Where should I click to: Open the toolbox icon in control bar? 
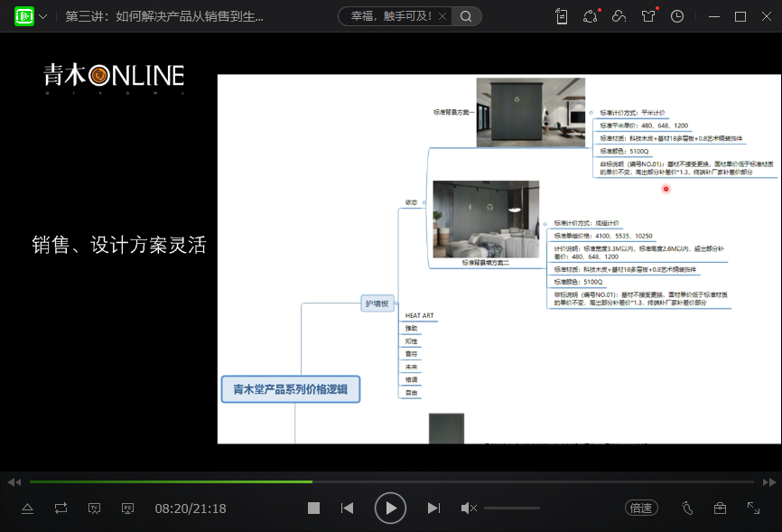pos(720,509)
